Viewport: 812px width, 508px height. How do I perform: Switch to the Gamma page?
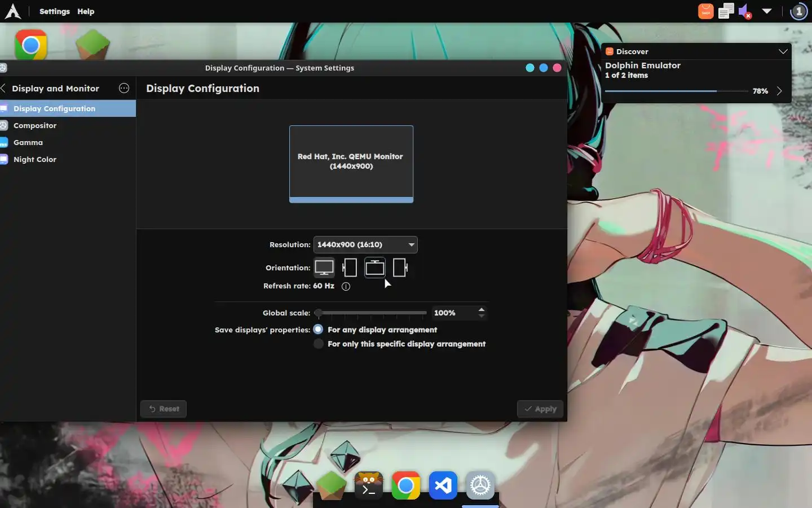click(x=68, y=142)
